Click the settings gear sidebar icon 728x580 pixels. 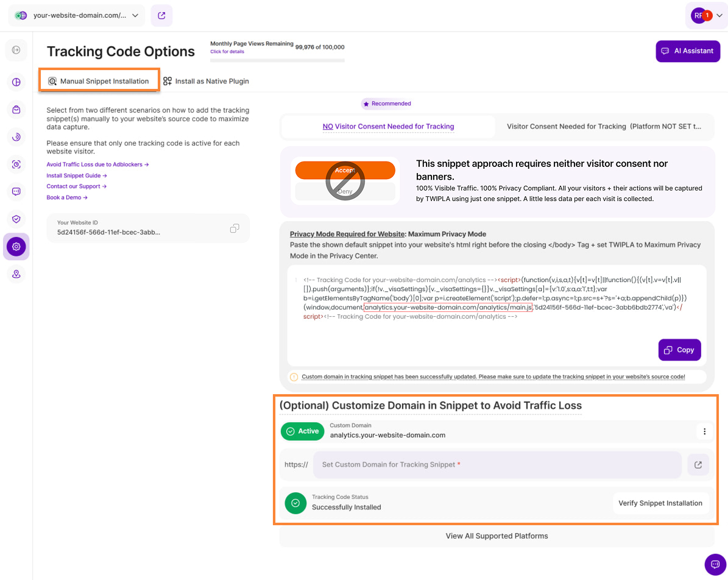[x=16, y=247]
